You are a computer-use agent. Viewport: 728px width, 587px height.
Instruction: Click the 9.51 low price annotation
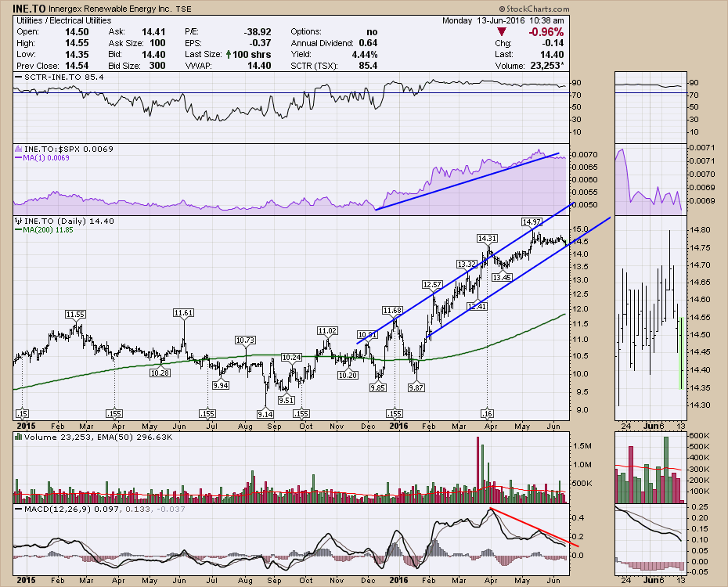(287, 400)
